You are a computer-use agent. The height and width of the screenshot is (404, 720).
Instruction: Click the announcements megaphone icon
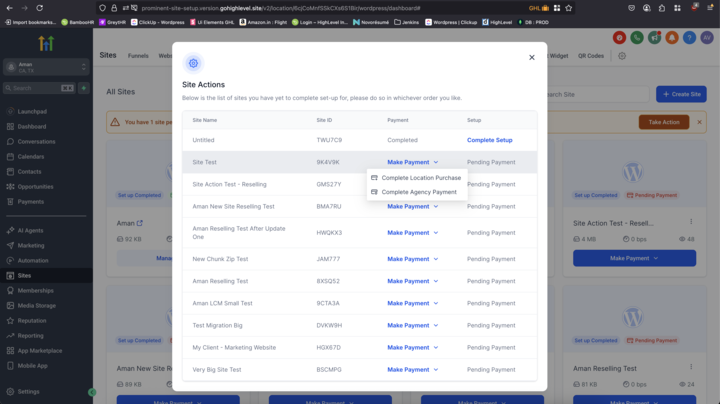click(654, 38)
